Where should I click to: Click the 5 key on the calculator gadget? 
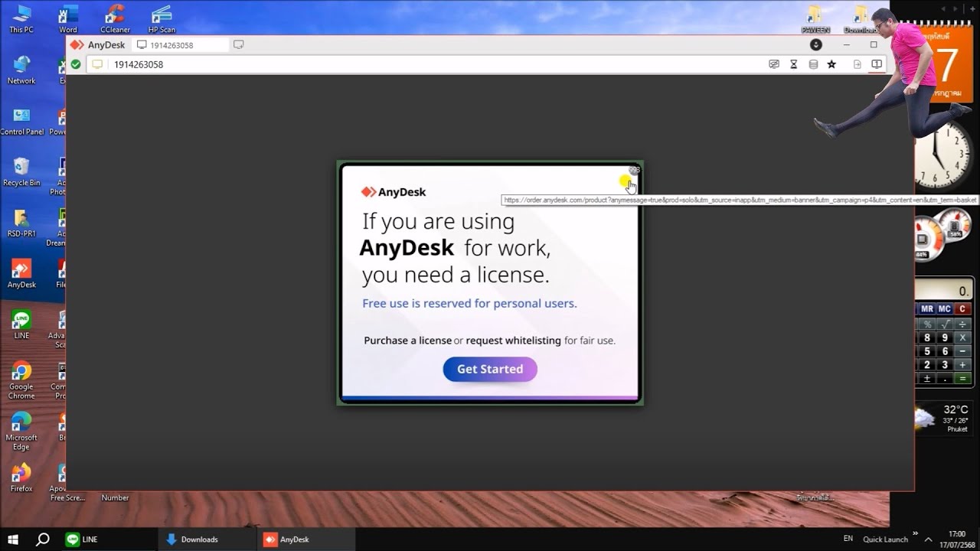927,351
